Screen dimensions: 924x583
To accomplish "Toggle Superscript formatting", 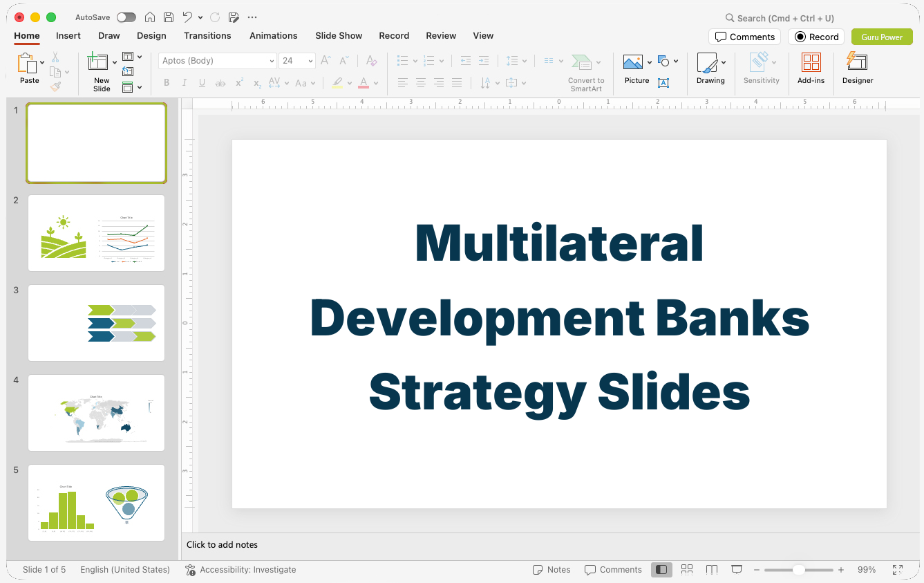I will (239, 83).
